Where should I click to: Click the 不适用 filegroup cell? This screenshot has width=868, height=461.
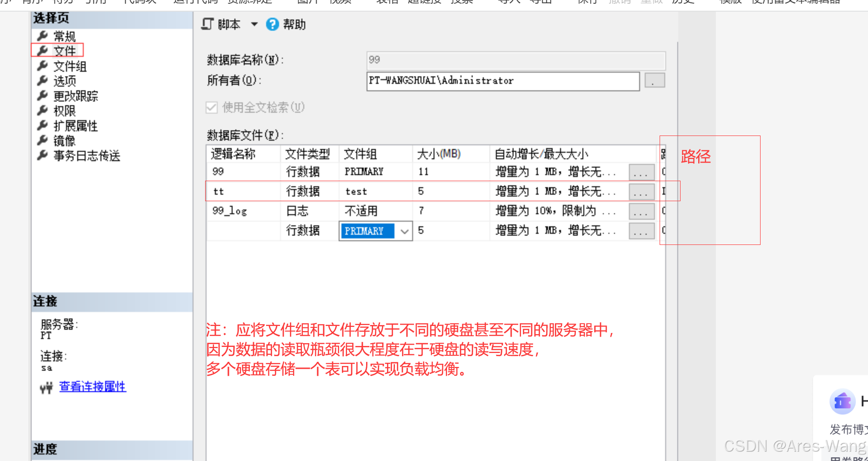376,211
